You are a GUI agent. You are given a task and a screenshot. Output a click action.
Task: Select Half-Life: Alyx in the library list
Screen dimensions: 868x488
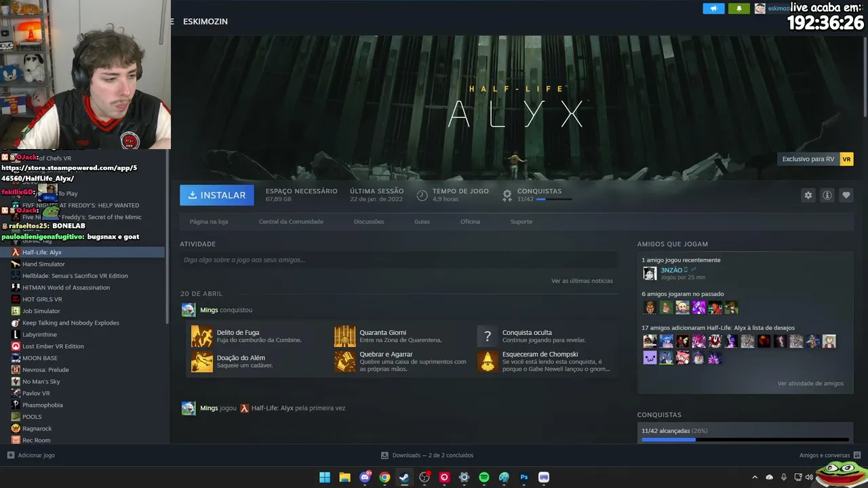click(82, 252)
